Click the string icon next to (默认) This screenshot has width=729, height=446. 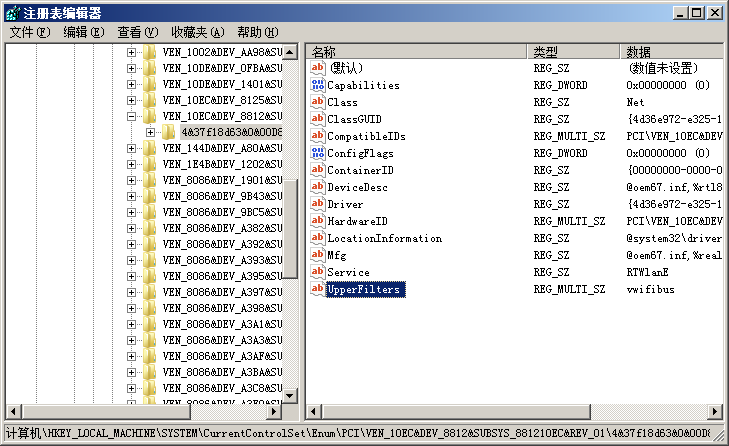coord(318,68)
